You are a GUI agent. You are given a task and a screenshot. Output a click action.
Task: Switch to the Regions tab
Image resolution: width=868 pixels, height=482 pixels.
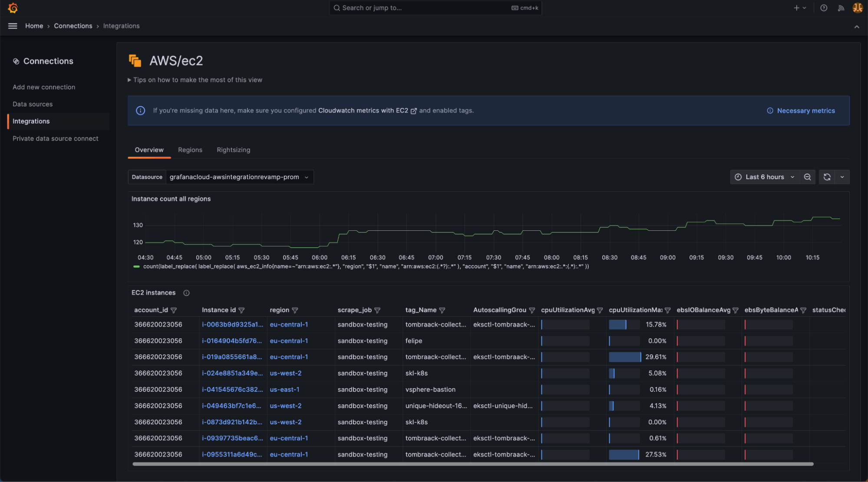click(x=190, y=150)
